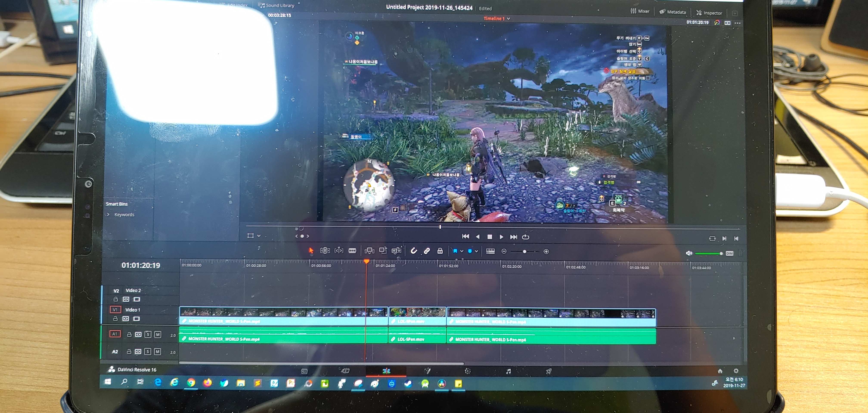The width and height of the screenshot is (868, 413).
Task: Click the Stop button
Action: click(490, 237)
